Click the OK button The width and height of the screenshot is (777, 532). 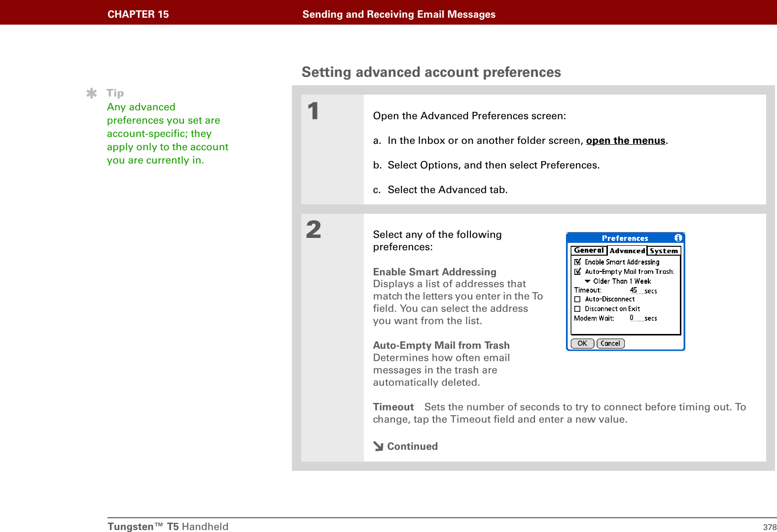click(582, 343)
